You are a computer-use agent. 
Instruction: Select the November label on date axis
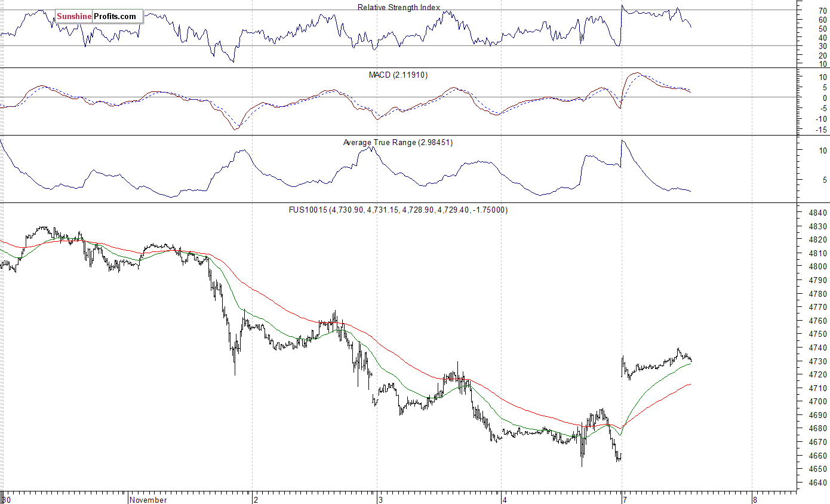148,500
